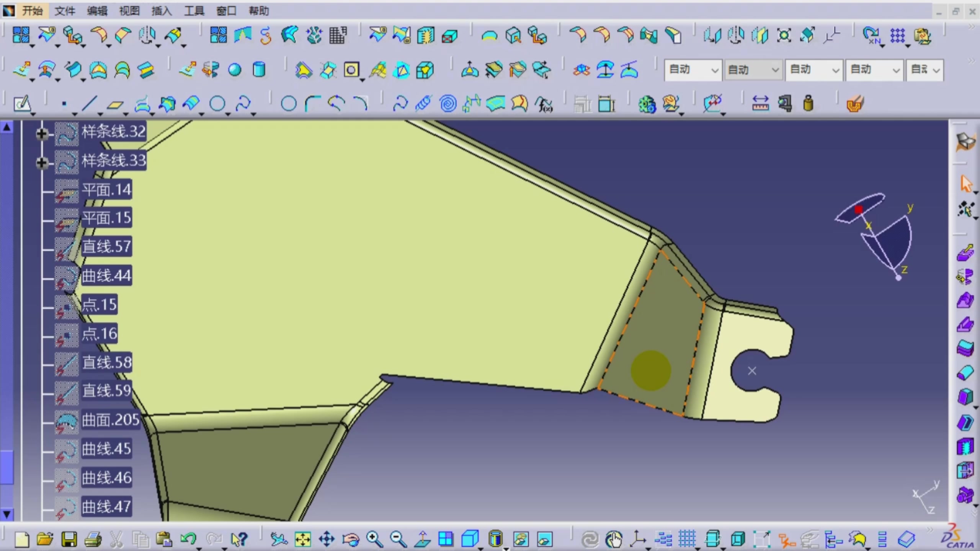Activate the Sphere surface creation tool
The width and height of the screenshot is (980, 551).
tap(234, 70)
